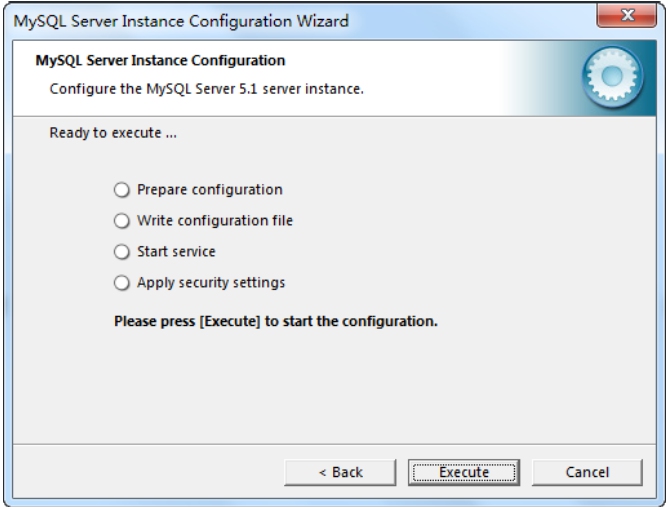Select the Write configuration file radio circle

pyautogui.click(x=122, y=221)
